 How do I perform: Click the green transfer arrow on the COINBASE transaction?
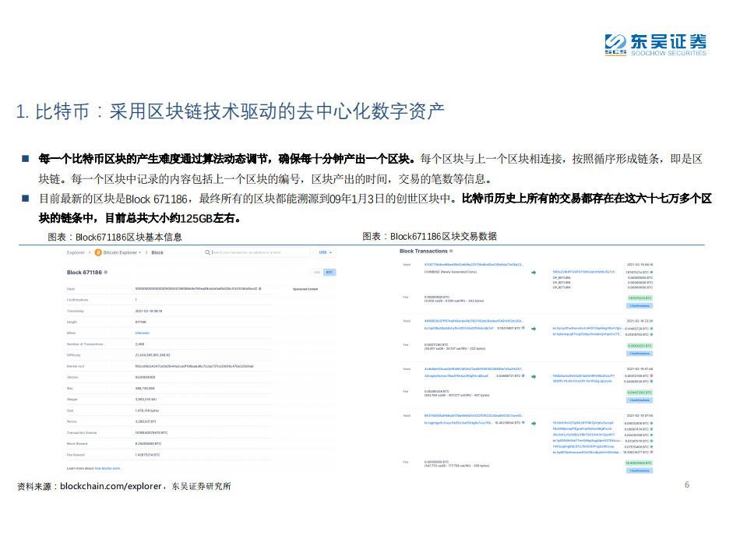(x=534, y=273)
